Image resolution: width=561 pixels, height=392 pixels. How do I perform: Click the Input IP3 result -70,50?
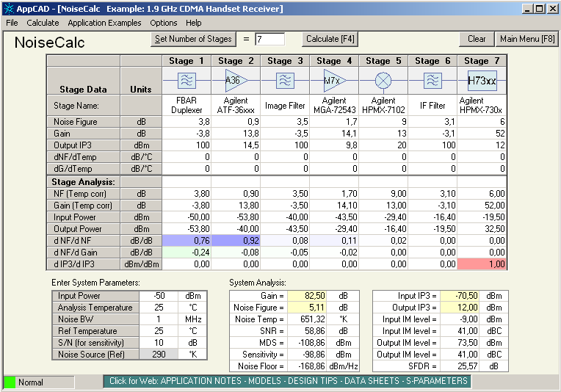pos(460,296)
